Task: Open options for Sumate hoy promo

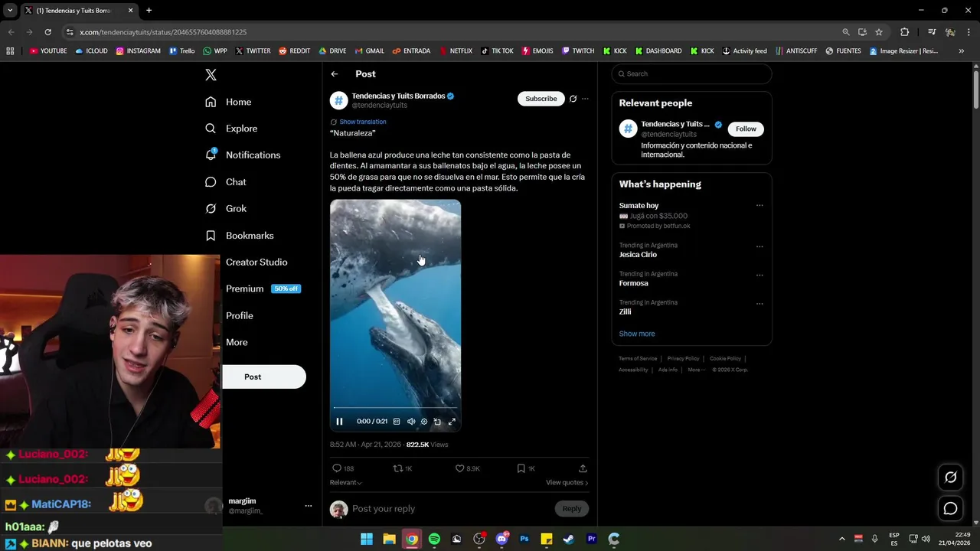Action: coord(759,205)
